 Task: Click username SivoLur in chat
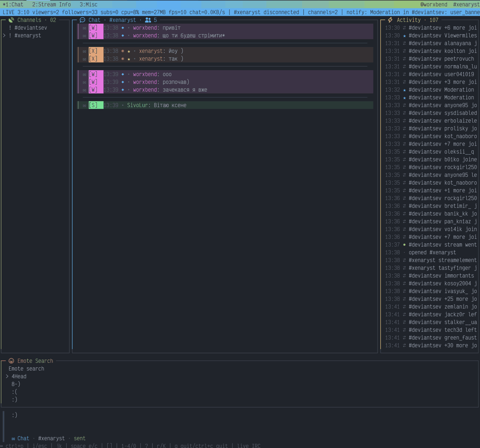pos(137,105)
